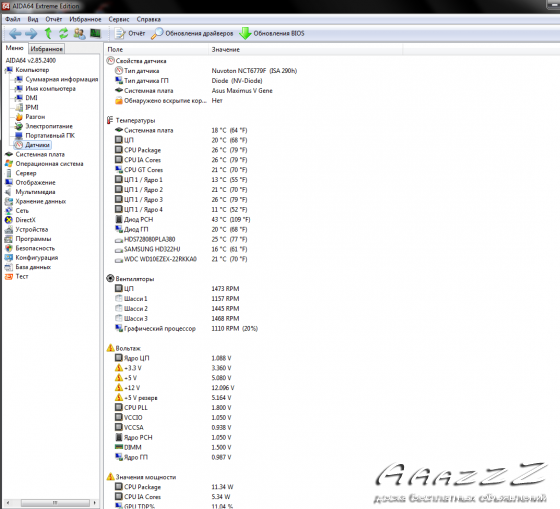
Task: Click the Поле column header
Action: [x=156, y=50]
